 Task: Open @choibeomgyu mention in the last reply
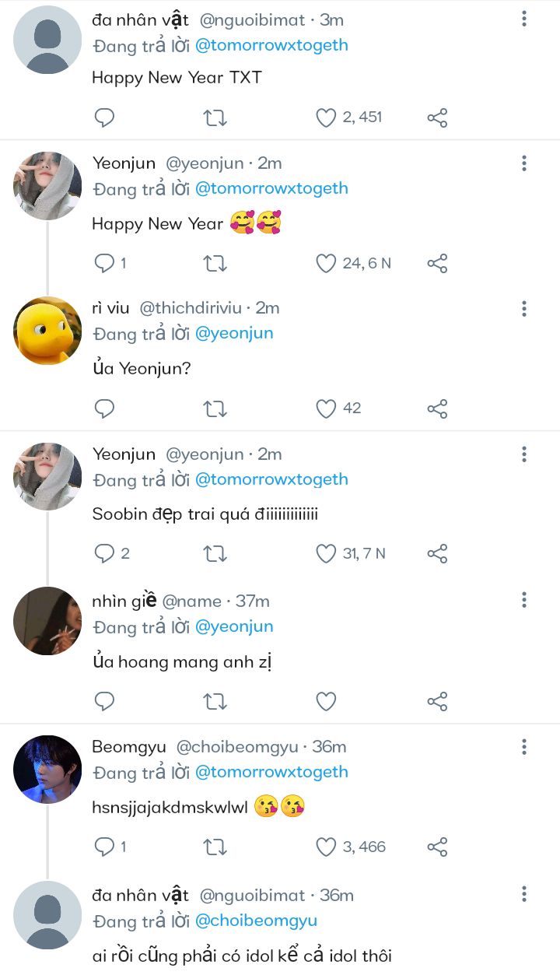tap(256, 921)
